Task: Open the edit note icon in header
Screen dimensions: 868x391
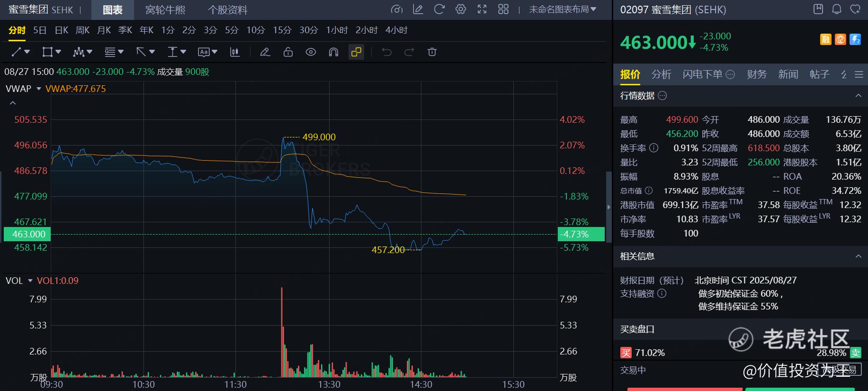Action: click(x=418, y=9)
